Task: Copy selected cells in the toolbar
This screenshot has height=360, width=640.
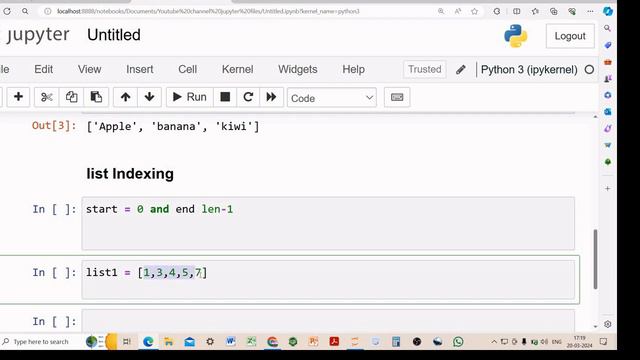Action: click(x=71, y=97)
